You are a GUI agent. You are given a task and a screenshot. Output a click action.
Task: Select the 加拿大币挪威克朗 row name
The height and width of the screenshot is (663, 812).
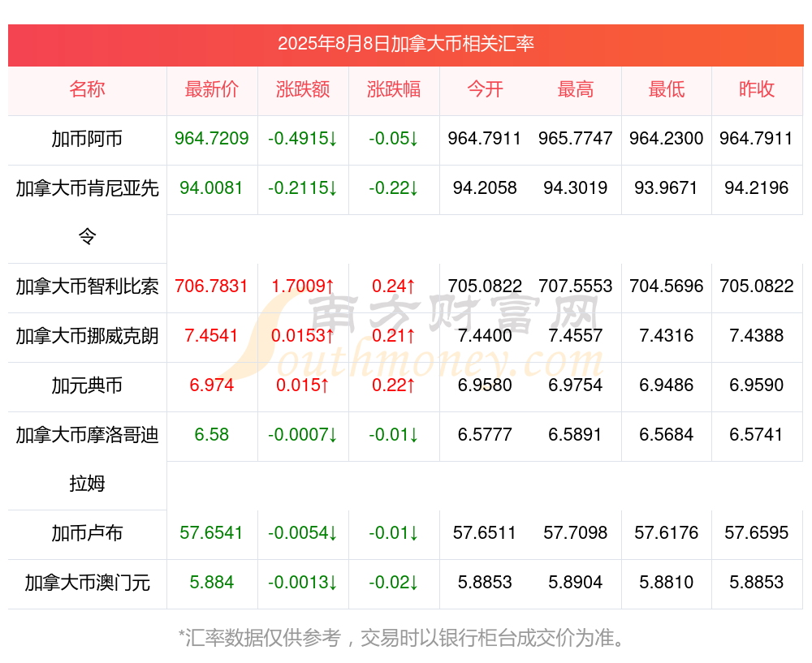click(x=87, y=336)
